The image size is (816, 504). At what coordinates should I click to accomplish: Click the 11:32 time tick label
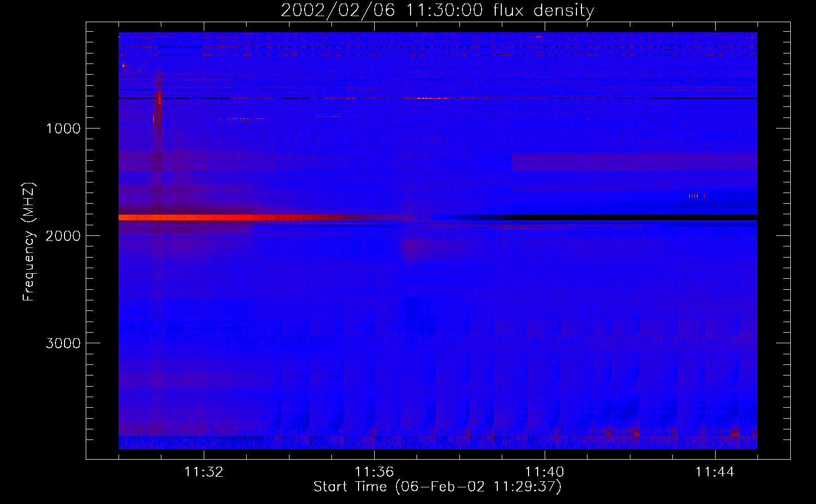(x=204, y=472)
